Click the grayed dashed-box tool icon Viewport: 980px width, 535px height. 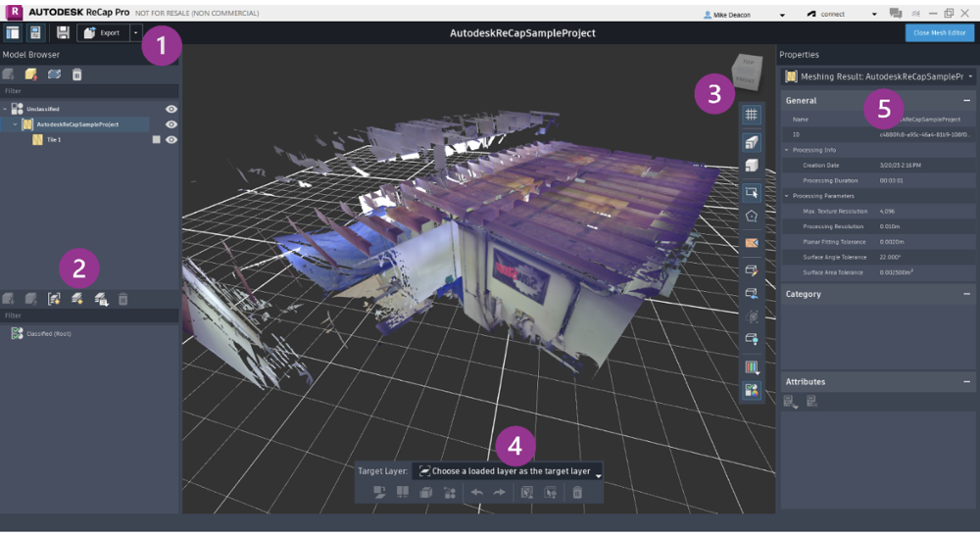(x=752, y=316)
